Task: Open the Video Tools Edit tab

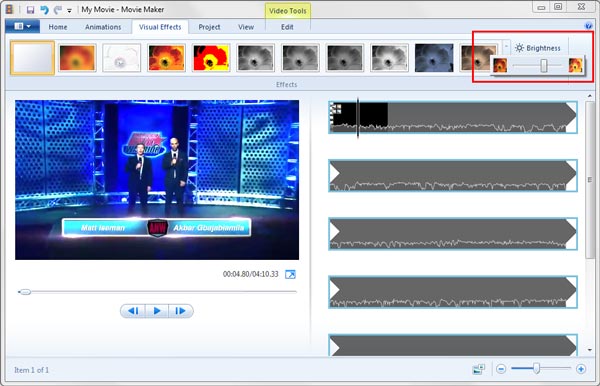Action: [287, 27]
